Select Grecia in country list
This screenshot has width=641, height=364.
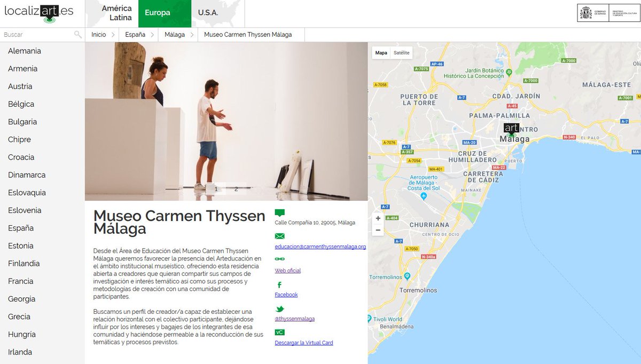[x=19, y=316]
